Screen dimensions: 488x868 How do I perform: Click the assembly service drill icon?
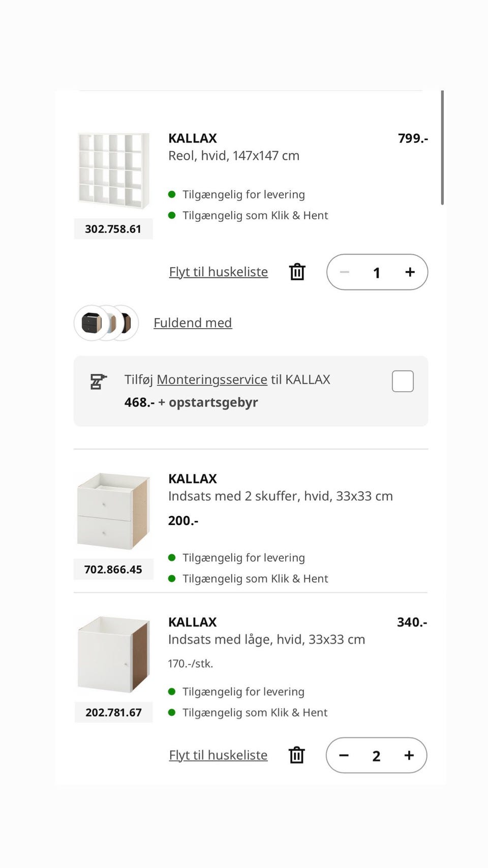point(98,381)
